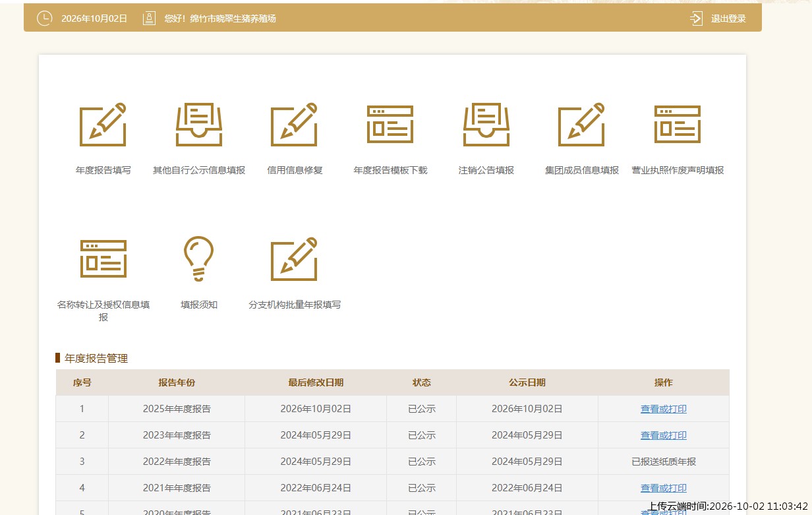Click the 填报须知 lightbulb icon
This screenshot has height=515, width=812.
pos(199,259)
